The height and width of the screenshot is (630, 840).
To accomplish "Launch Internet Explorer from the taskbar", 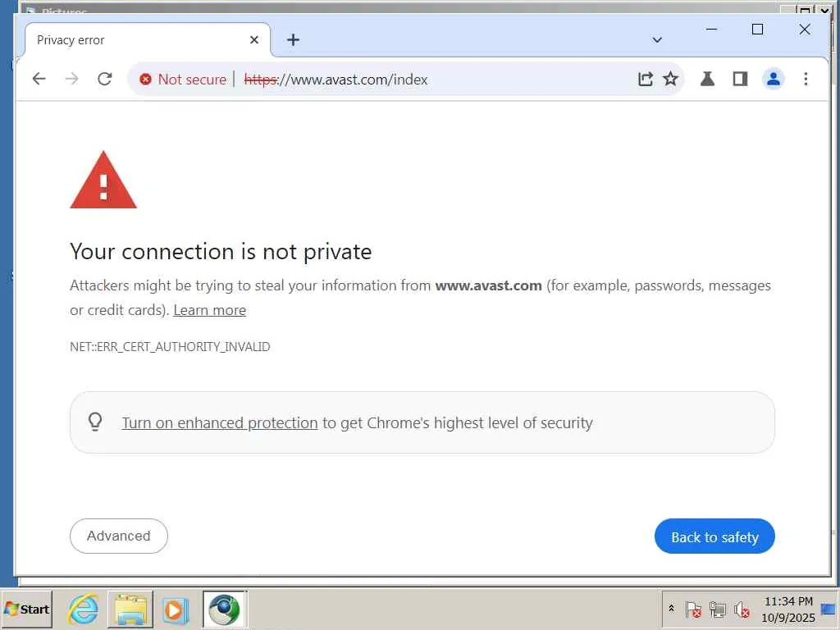I will 83,609.
